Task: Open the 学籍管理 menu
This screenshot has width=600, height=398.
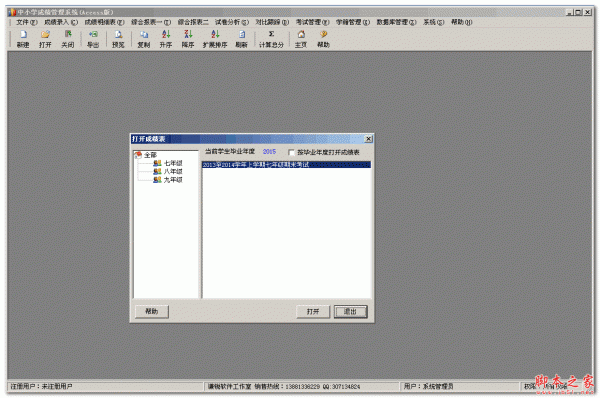Action: [353, 22]
